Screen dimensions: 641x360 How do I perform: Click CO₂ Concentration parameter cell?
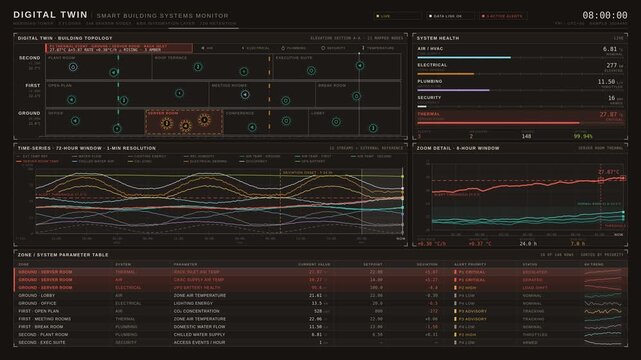tap(198, 311)
